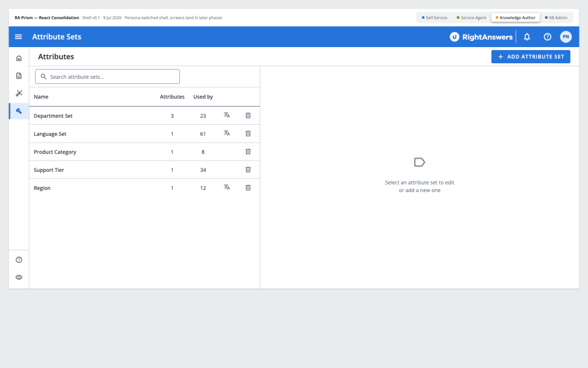Screen dimensions: 588x368
Task: Translate the Language Set row
Action: [227, 133]
